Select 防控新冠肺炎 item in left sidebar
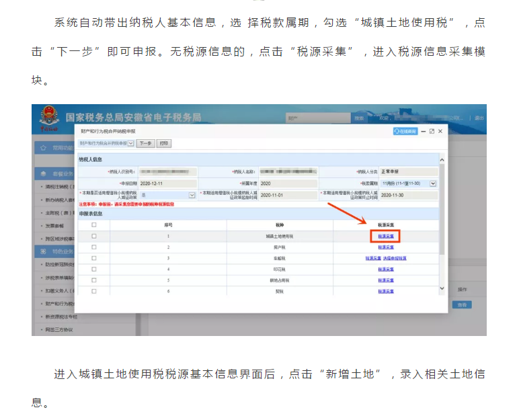The image size is (519, 420). (x=60, y=265)
